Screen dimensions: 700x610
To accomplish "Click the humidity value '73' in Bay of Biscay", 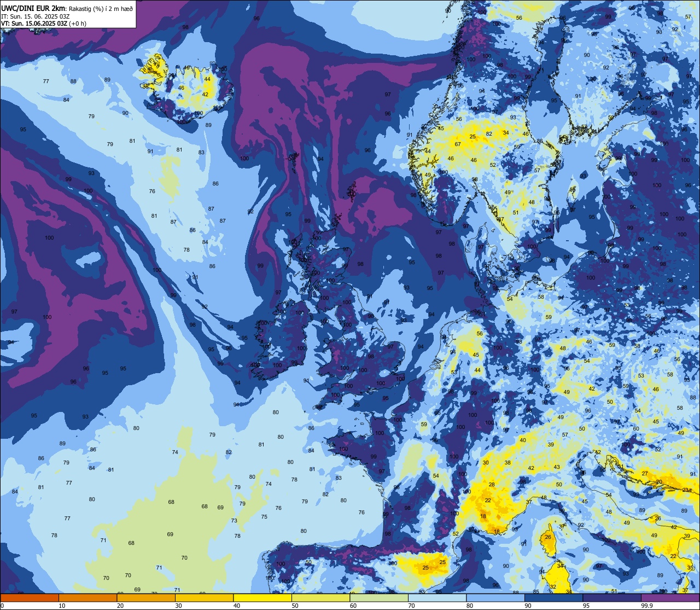I will point(234,521).
